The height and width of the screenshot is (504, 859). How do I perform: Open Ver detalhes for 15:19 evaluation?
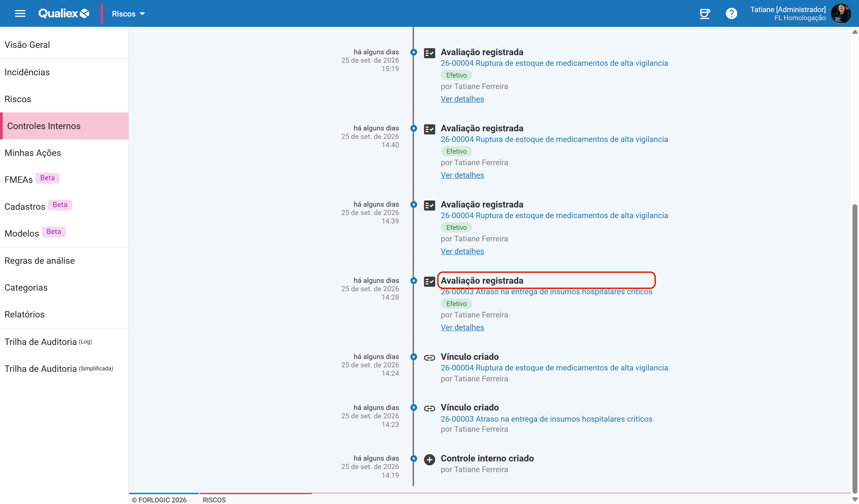tap(462, 99)
